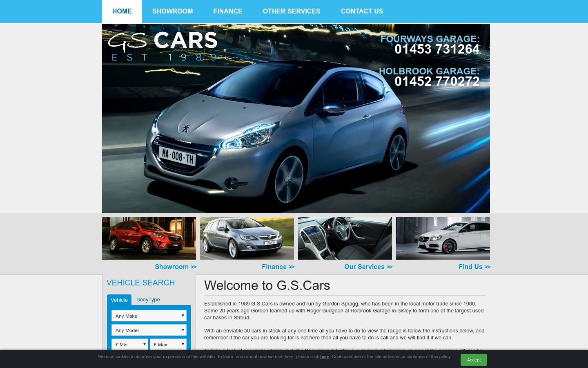Screen dimensions: 588x368
Task: Go to the SHOWROOM menu item
Action: (172, 11)
